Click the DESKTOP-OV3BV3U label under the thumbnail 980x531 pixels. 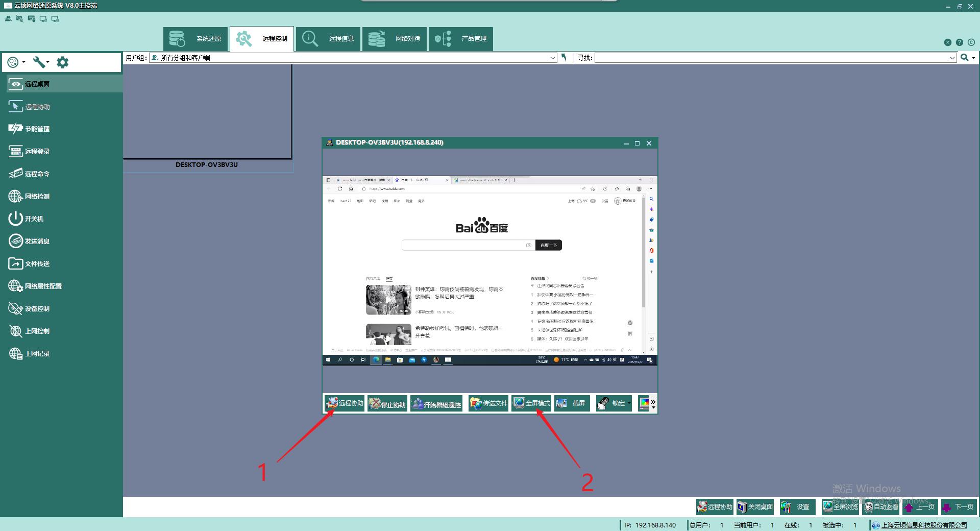207,165
